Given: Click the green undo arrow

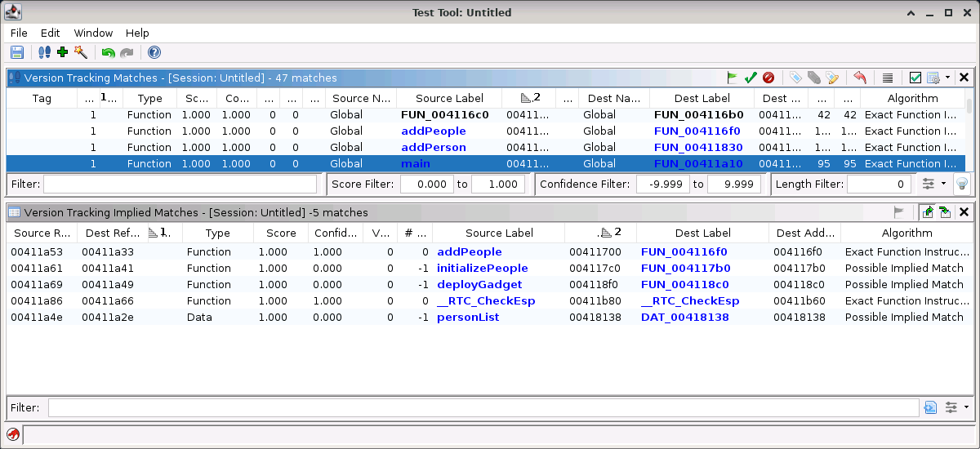Looking at the screenshot, I should click(x=108, y=53).
